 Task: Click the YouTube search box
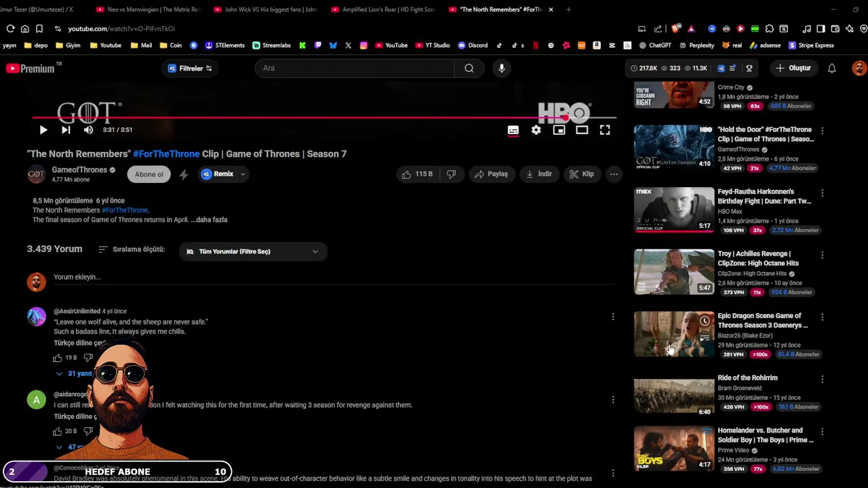click(x=355, y=68)
